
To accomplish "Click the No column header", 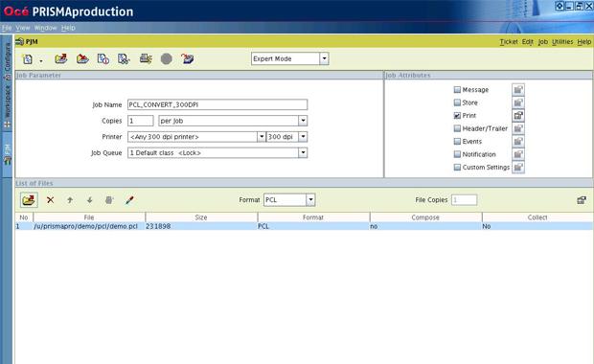I will 24,217.
